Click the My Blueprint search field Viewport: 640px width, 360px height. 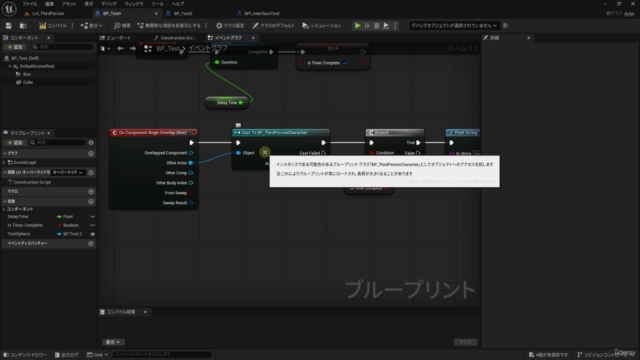(57, 142)
